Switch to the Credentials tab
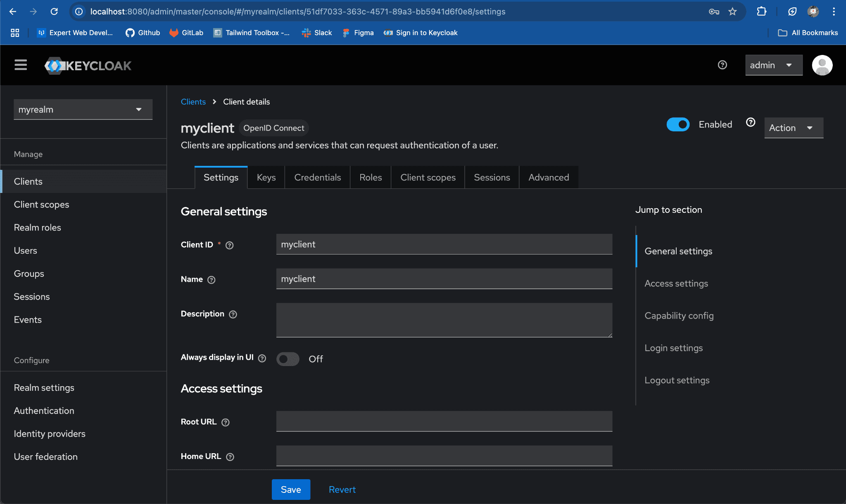The height and width of the screenshot is (504, 846). point(317,178)
